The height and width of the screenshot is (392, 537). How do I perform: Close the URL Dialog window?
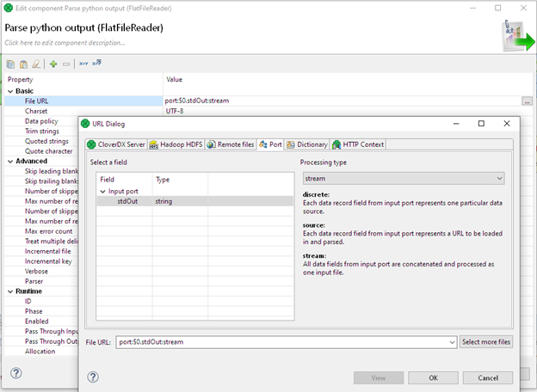(507, 124)
